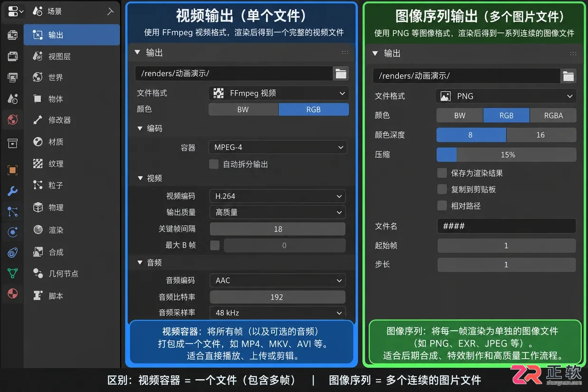This screenshot has width=588, height=392.
Task: Enable 复制到剪贴板 checkbox
Action: (442, 189)
